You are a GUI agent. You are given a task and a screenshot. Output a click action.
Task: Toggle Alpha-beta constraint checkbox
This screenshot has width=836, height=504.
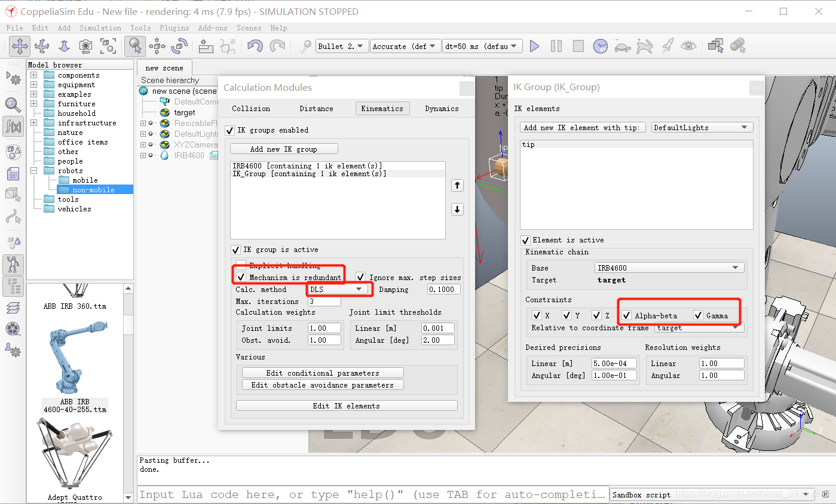[626, 315]
